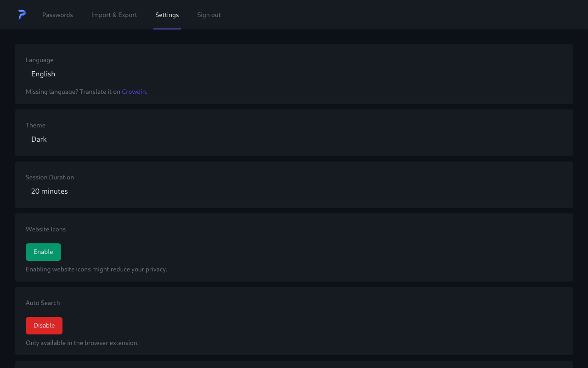
Task: Click the website icons privacy warning text
Action: tap(96, 269)
